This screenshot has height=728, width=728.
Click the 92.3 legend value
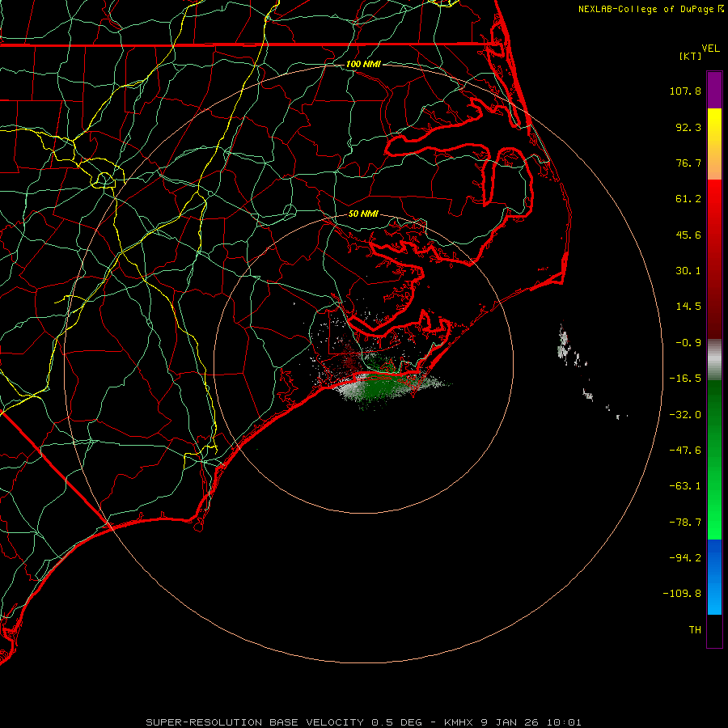coord(688,127)
